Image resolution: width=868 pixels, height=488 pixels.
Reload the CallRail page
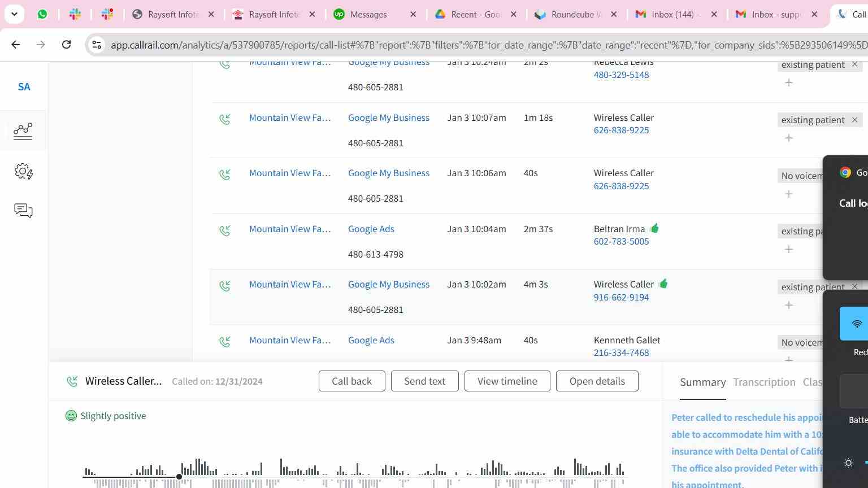point(66,45)
